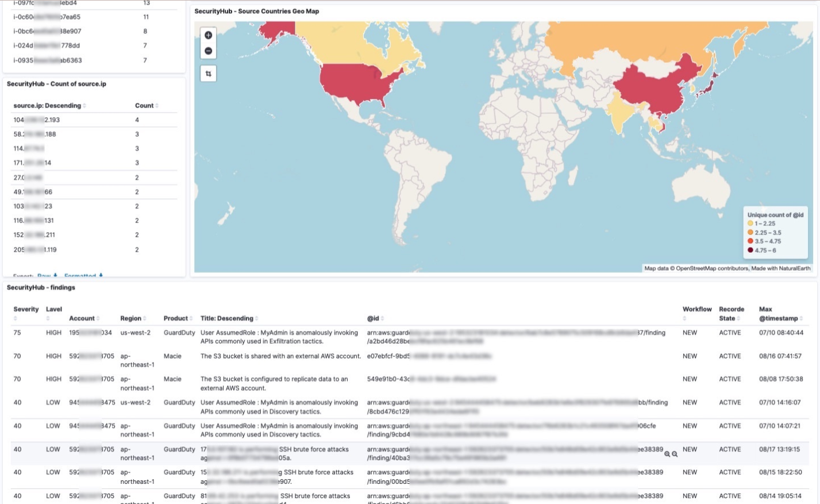The image size is (820, 504).
Task: Click timestamp 08/16 07:41:57
Action: coord(780,356)
